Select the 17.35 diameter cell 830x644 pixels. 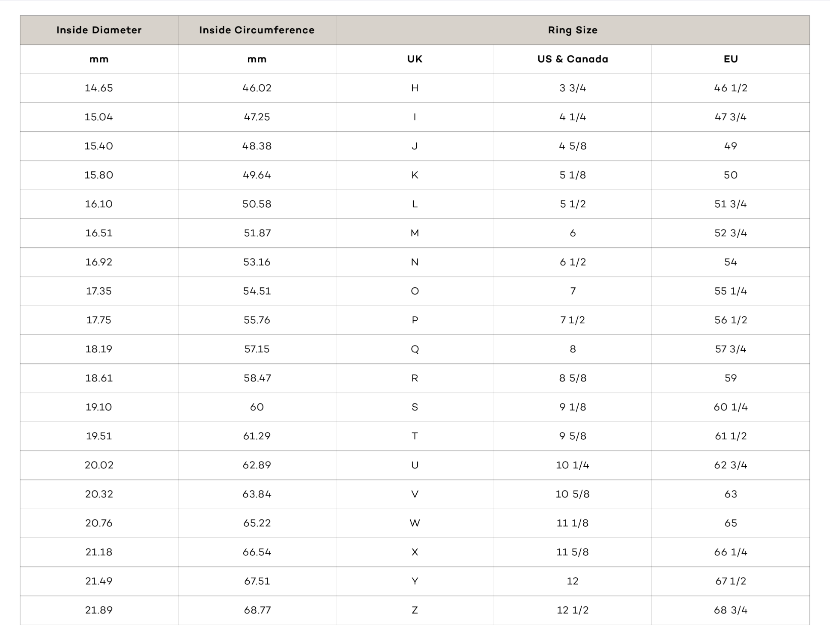[x=99, y=291]
